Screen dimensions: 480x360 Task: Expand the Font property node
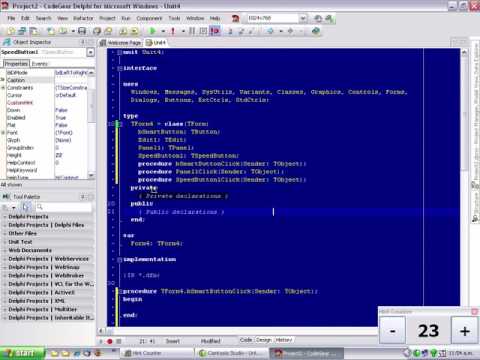(3, 133)
